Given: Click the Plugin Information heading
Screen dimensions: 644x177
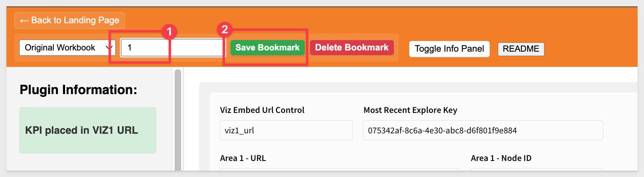Looking at the screenshot, I should click(x=78, y=90).
